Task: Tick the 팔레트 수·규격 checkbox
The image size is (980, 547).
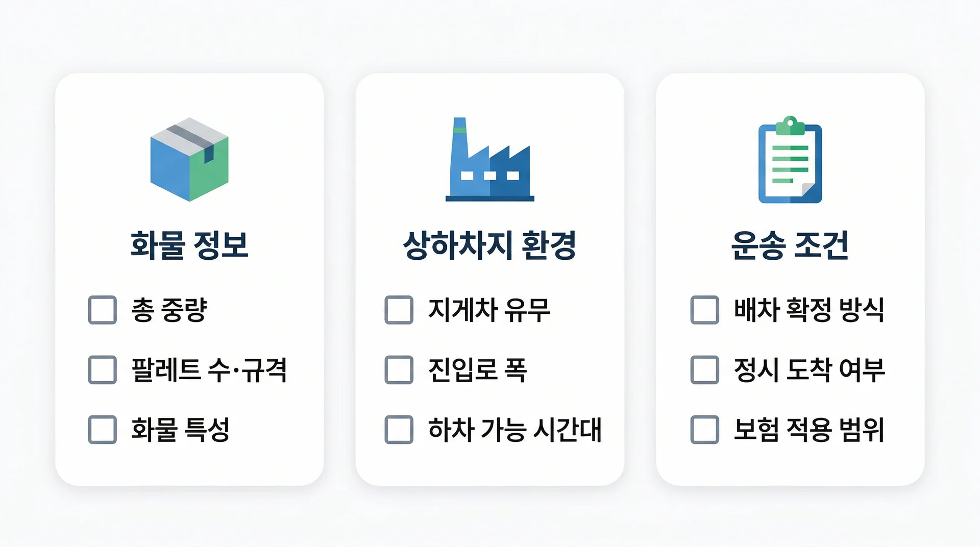Action: pos(103,369)
